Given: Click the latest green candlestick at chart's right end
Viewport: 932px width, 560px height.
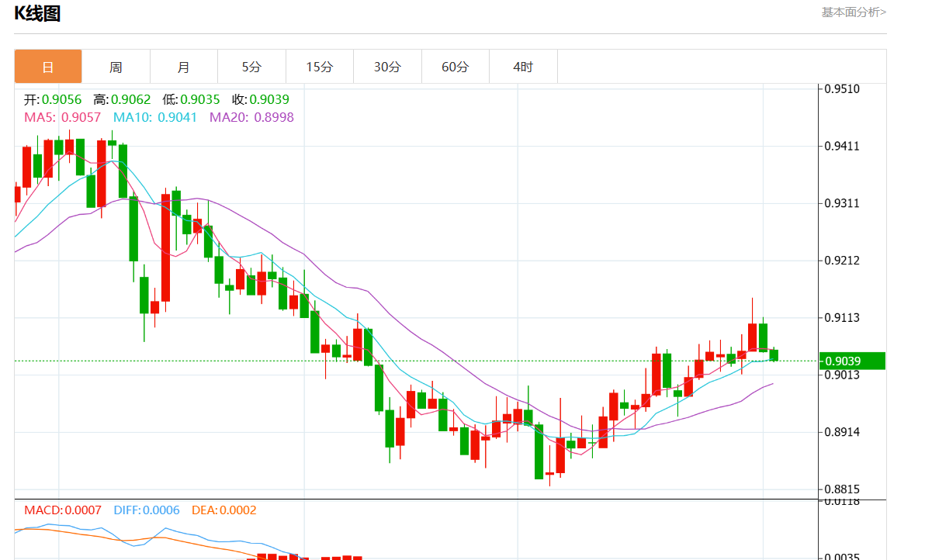Looking at the screenshot, I should 774,355.
